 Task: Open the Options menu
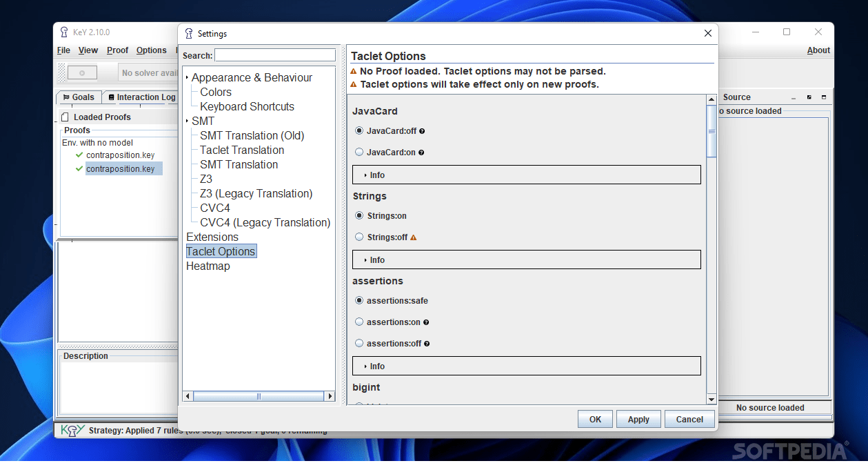[152, 50]
